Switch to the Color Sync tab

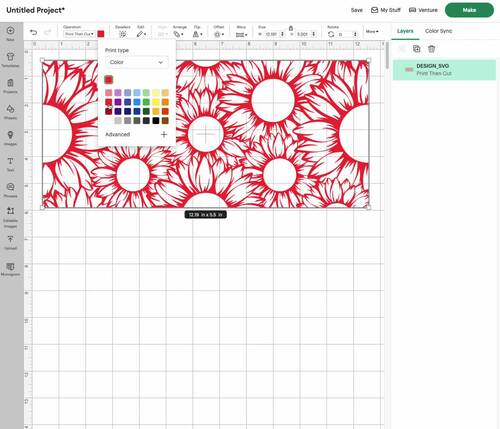(x=438, y=31)
